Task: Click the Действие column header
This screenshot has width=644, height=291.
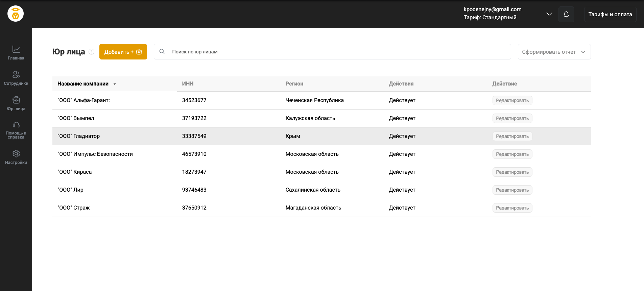Action: (x=504, y=84)
